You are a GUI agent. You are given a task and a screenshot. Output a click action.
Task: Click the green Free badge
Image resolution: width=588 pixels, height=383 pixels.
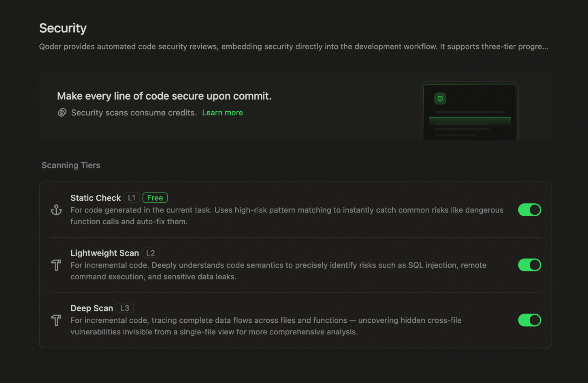point(155,198)
